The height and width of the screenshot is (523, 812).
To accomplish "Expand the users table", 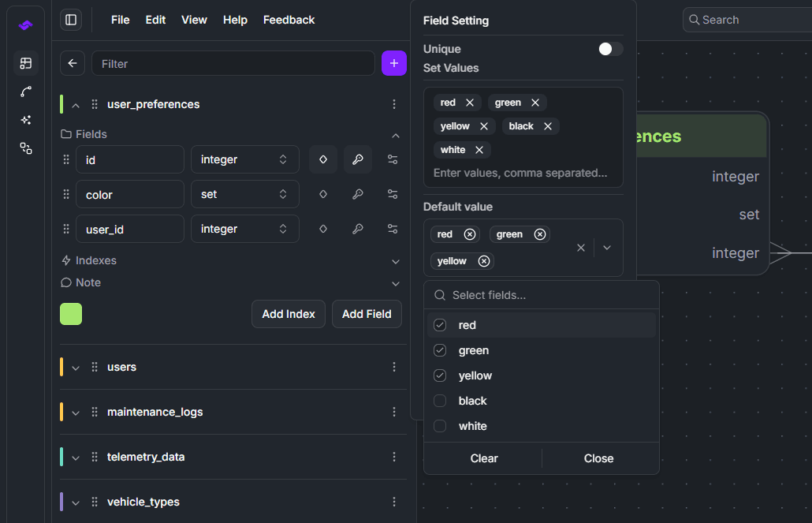I will click(76, 367).
